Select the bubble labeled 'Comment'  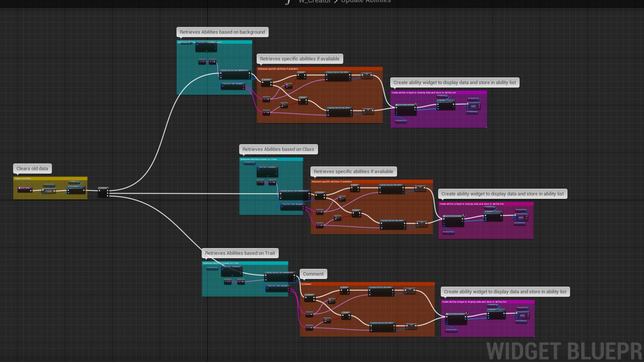tap(313, 274)
